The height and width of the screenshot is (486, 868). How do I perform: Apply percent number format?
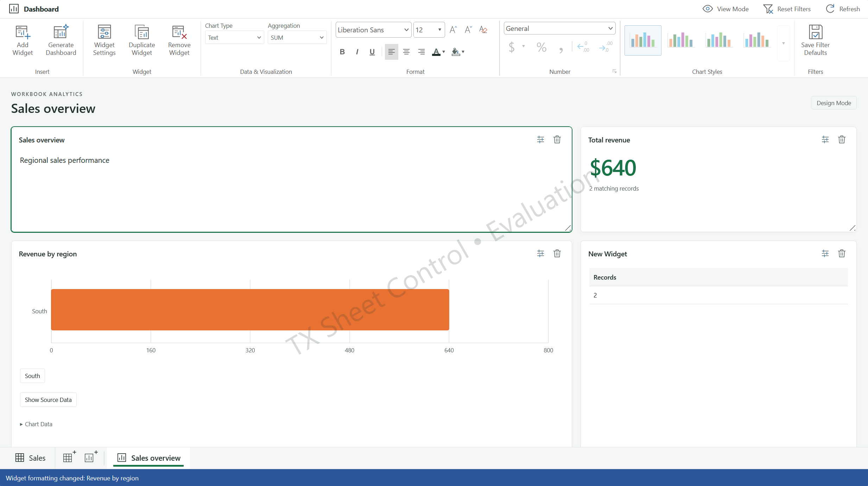click(x=541, y=47)
